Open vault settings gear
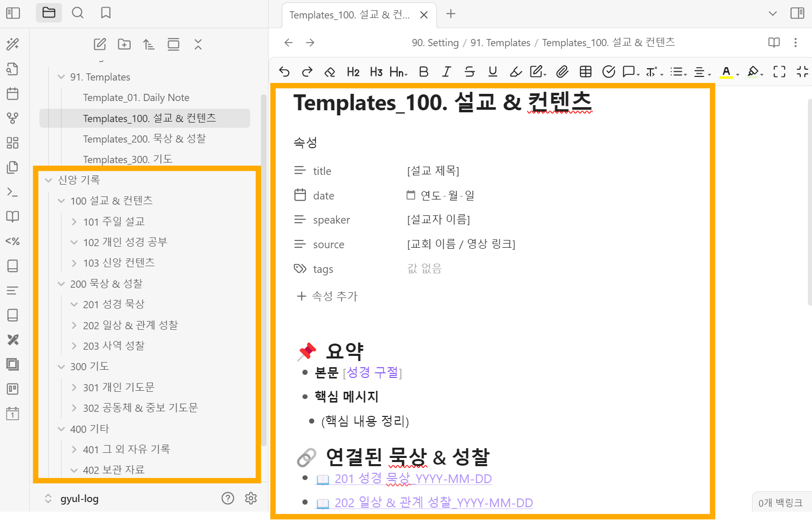The width and height of the screenshot is (812, 520). click(x=251, y=498)
